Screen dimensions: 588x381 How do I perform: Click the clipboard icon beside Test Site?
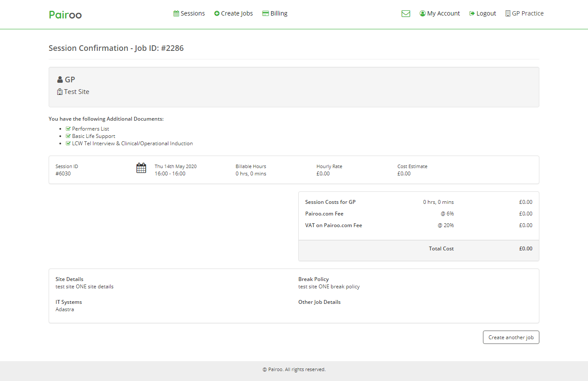click(60, 92)
